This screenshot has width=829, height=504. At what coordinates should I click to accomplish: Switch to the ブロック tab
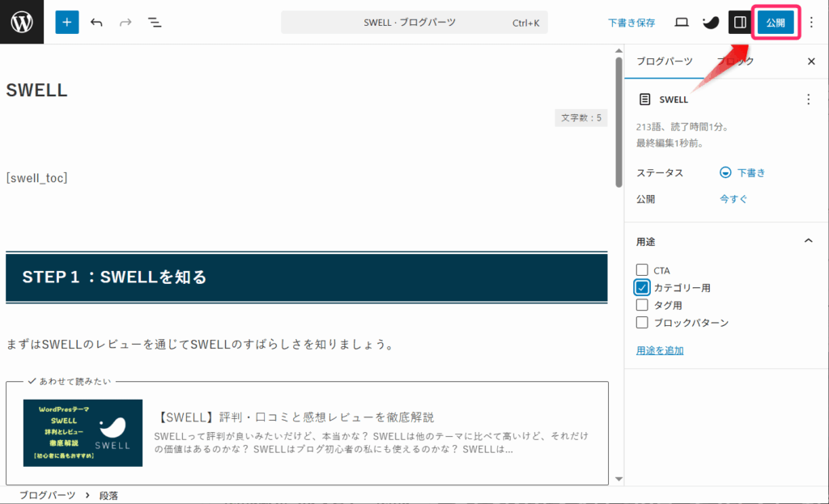pyautogui.click(x=735, y=61)
